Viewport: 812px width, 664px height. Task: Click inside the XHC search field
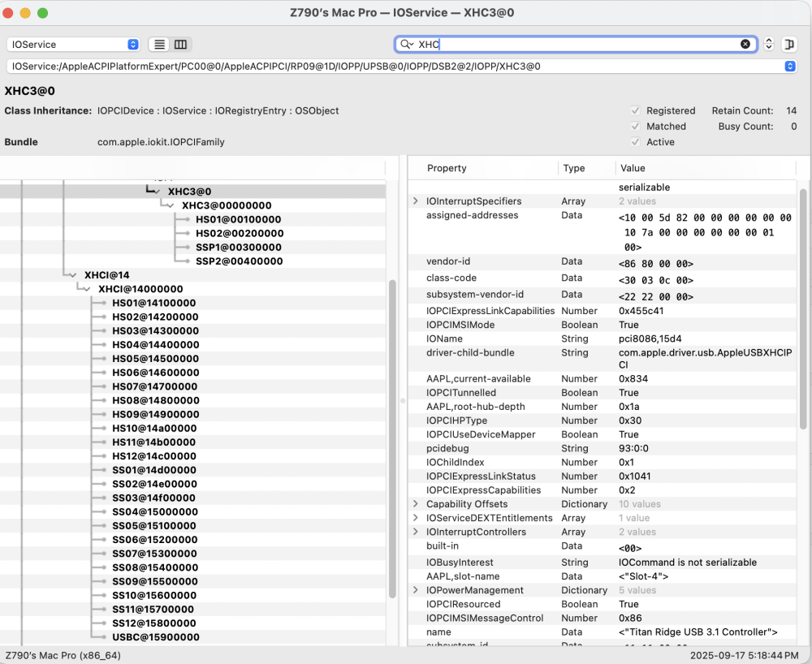575,45
